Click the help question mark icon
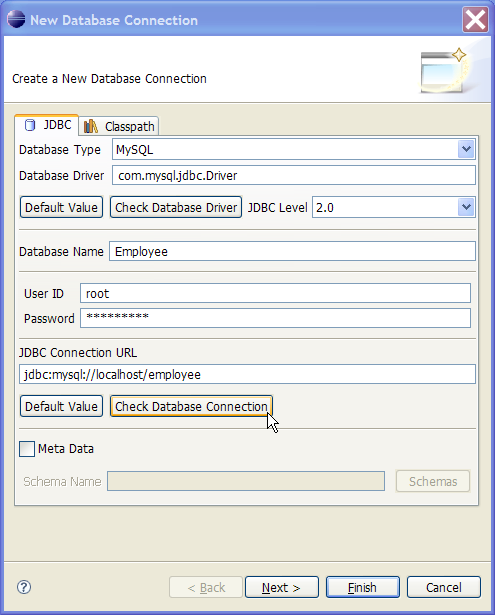 click(x=24, y=587)
